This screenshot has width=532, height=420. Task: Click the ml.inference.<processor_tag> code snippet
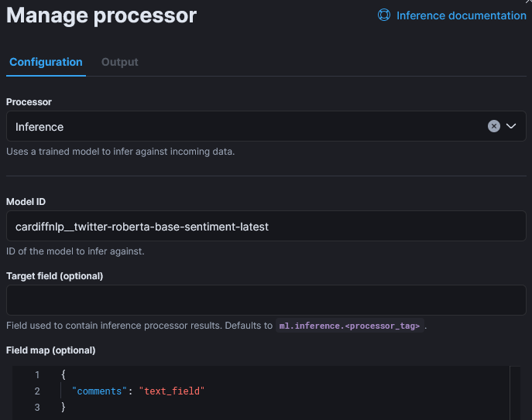350,326
